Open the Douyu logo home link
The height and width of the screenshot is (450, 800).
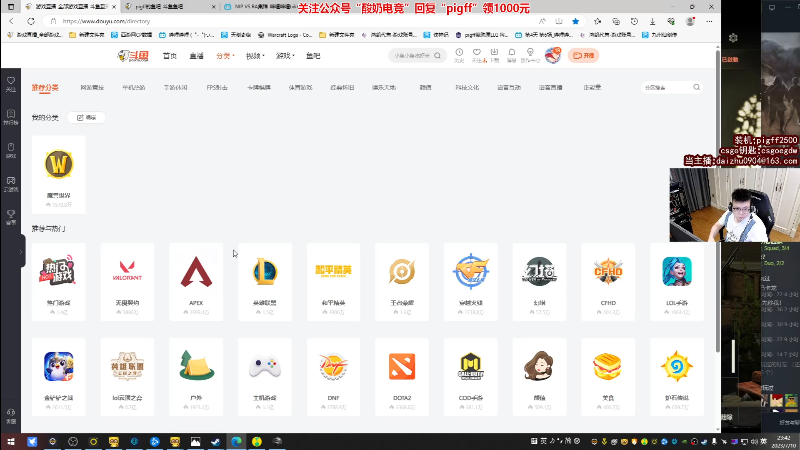coord(133,56)
